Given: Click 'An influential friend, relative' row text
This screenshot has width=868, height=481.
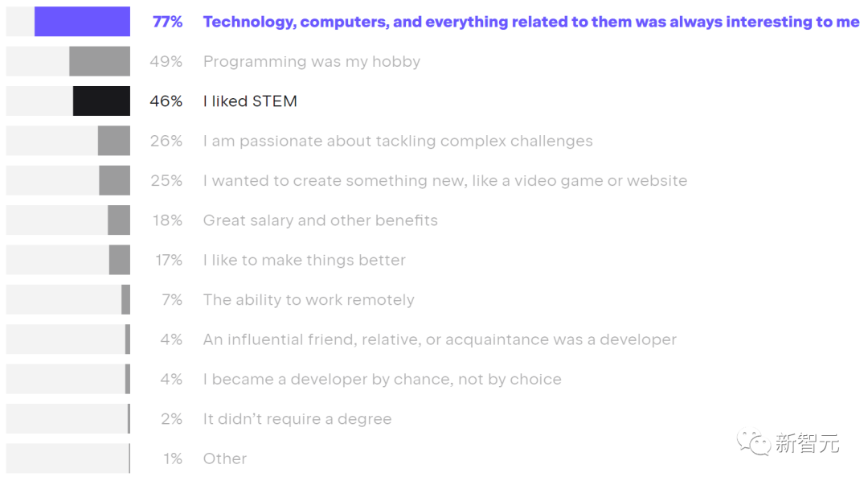Looking at the screenshot, I should coord(440,339).
